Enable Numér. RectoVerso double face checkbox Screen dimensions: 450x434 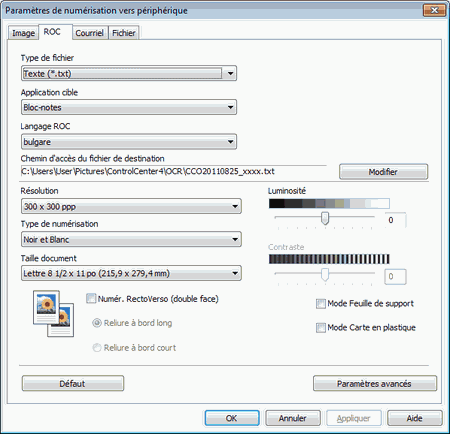(91, 299)
